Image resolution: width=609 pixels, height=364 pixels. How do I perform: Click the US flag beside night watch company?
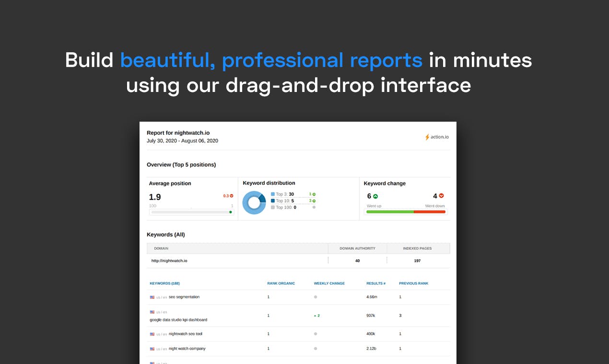152,349
